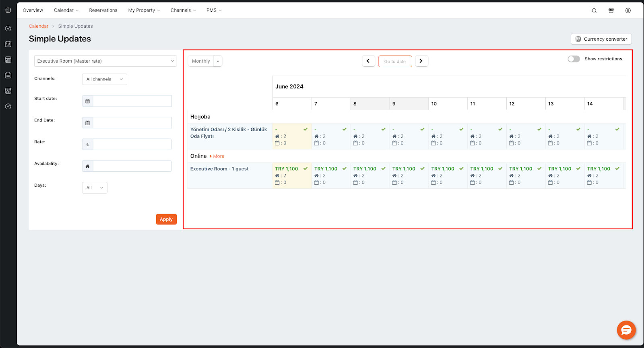This screenshot has width=644, height=348.
Task: Click the smiley calendar icon in sidebar
Action: pyautogui.click(x=8, y=44)
